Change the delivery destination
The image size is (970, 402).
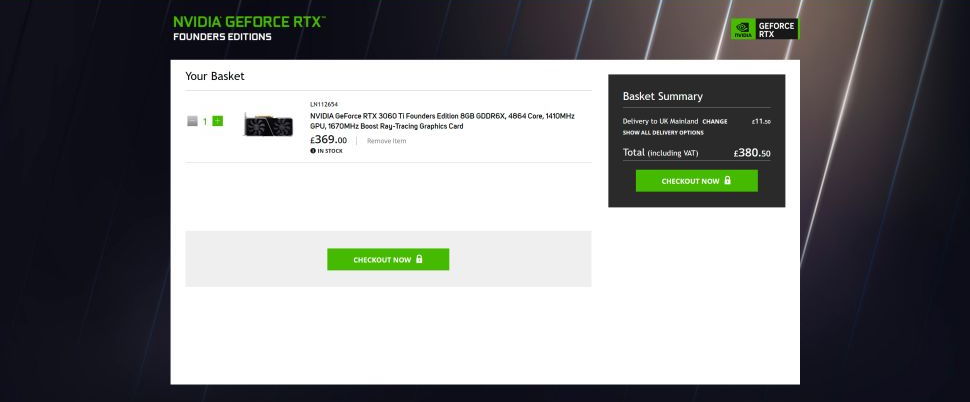pos(715,121)
